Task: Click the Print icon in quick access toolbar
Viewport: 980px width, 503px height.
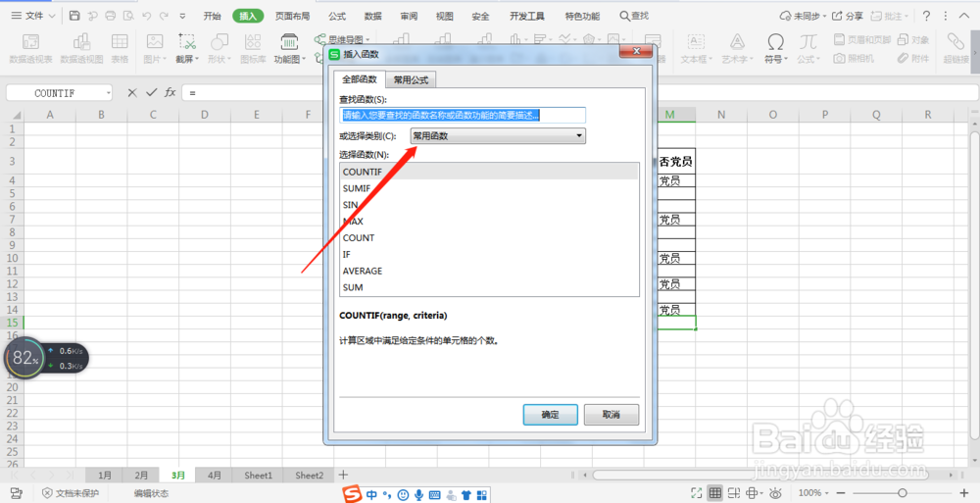Action: (111, 16)
